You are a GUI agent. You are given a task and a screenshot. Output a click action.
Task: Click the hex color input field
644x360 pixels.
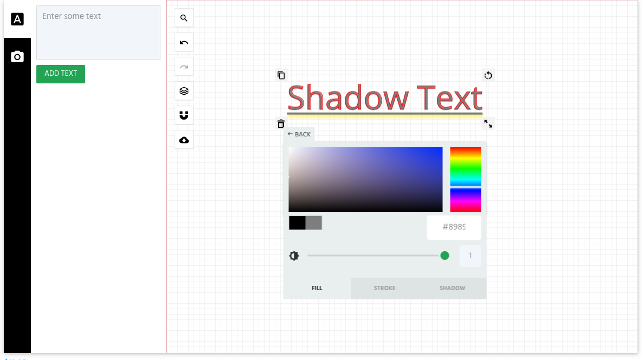[x=454, y=227]
